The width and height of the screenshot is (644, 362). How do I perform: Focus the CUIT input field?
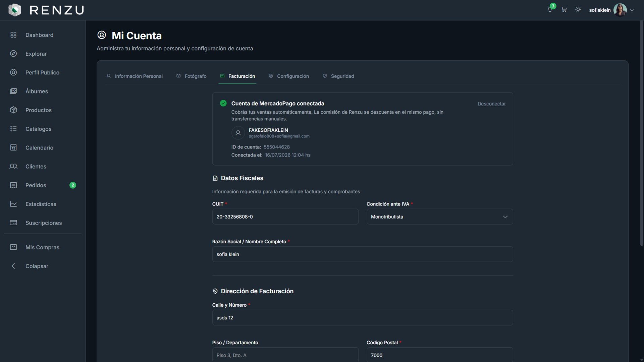(x=285, y=217)
